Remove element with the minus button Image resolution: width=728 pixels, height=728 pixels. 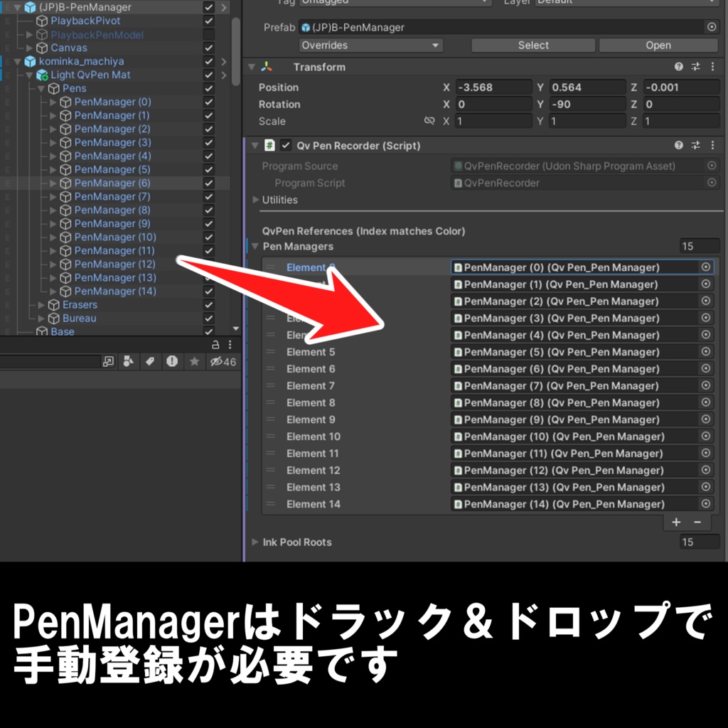pyautogui.click(x=697, y=522)
